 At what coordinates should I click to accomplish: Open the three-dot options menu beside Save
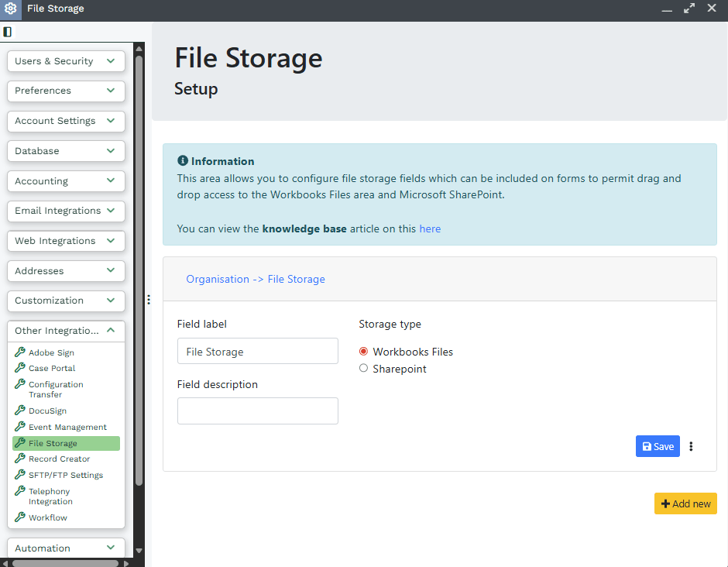point(692,446)
